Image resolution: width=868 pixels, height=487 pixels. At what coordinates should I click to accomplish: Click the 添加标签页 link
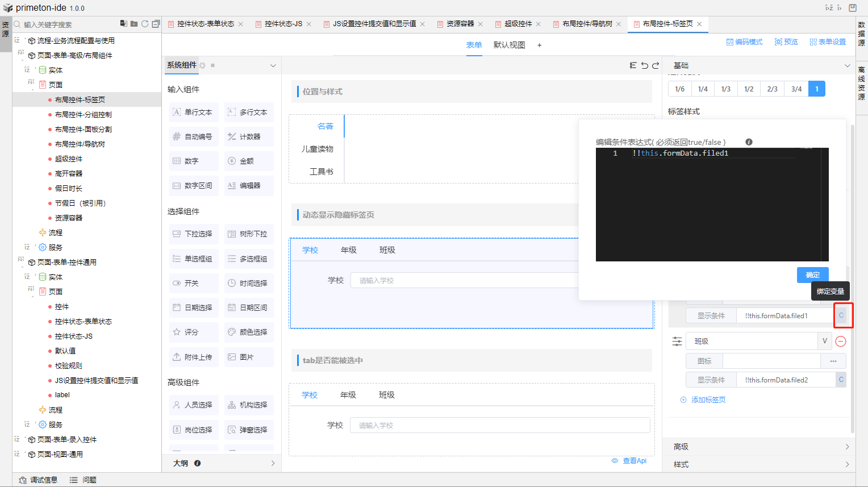708,400
